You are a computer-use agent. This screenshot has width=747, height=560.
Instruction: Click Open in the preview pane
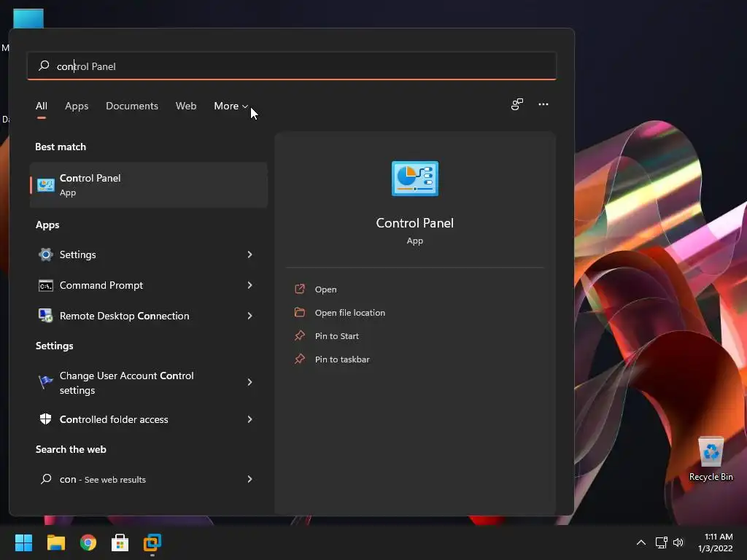click(x=326, y=289)
